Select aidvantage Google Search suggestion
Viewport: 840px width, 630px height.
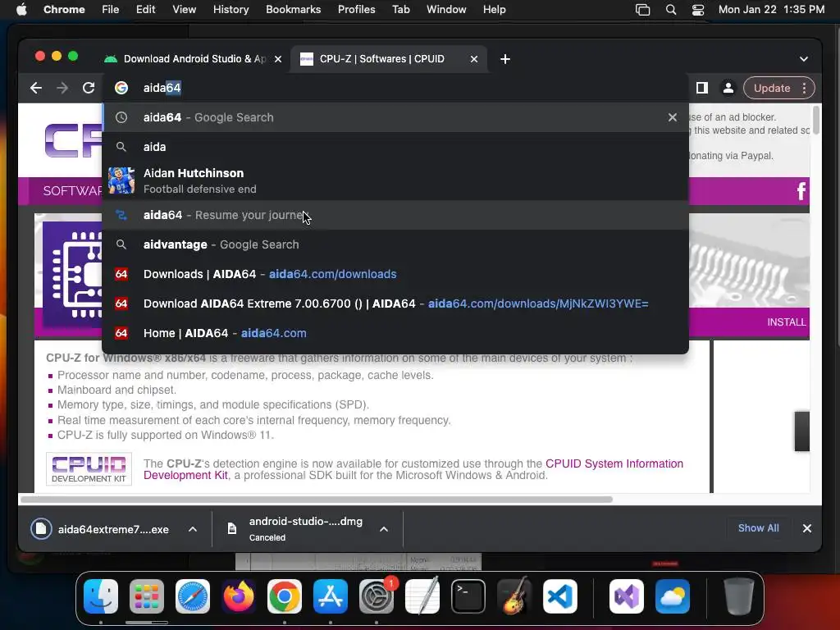[x=395, y=244]
